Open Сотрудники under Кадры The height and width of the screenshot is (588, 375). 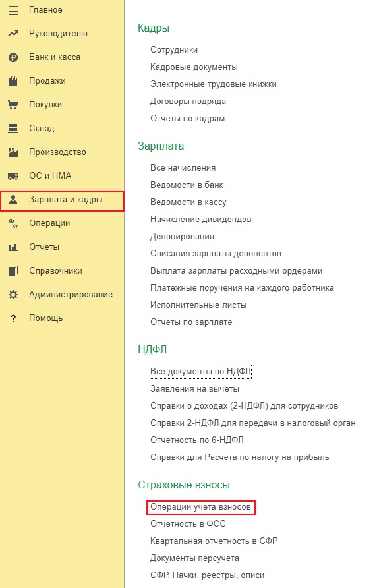tap(174, 50)
